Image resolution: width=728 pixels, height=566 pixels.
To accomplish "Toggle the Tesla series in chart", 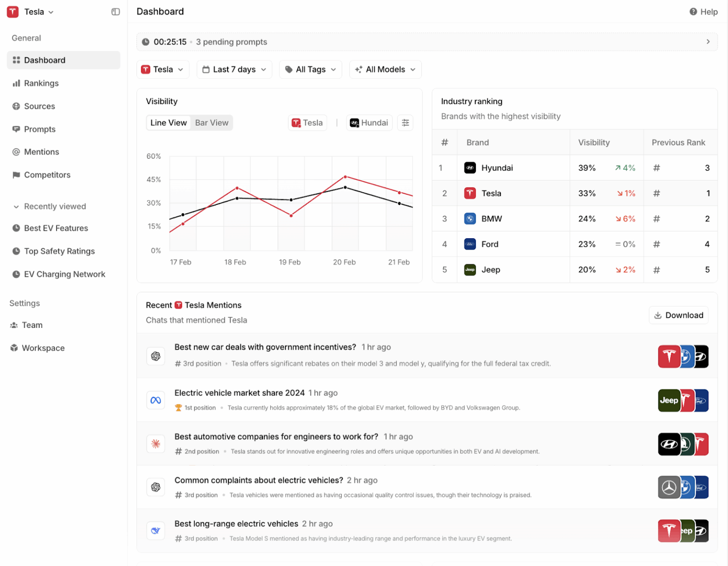I will 308,123.
